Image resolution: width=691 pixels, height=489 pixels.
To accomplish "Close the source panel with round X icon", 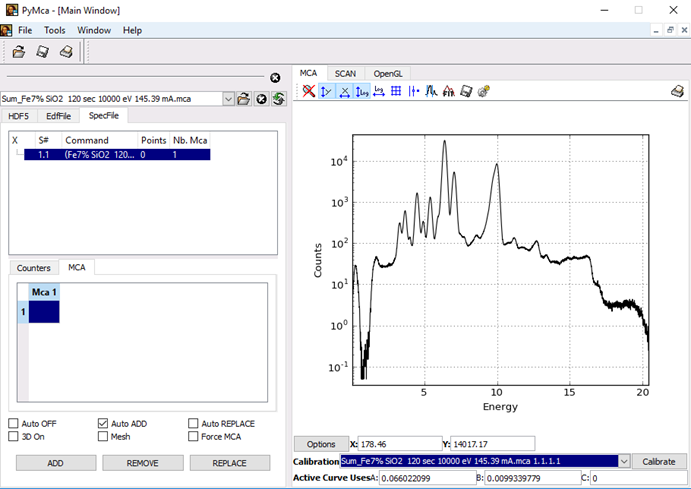I will 275,78.
